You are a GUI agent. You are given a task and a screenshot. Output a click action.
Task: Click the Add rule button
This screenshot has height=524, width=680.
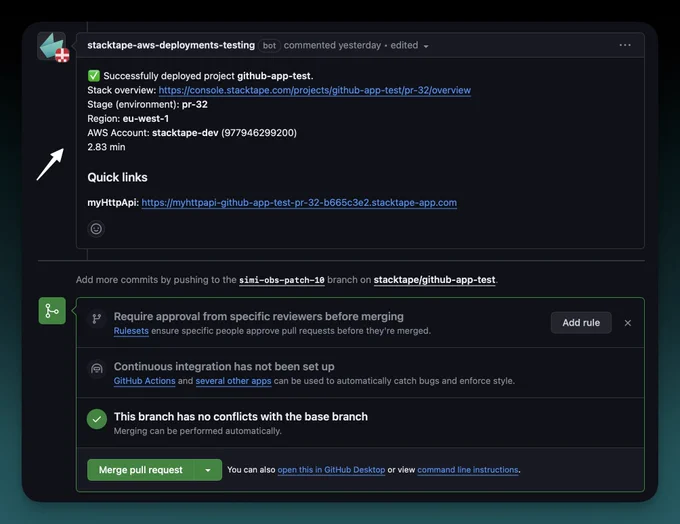581,323
